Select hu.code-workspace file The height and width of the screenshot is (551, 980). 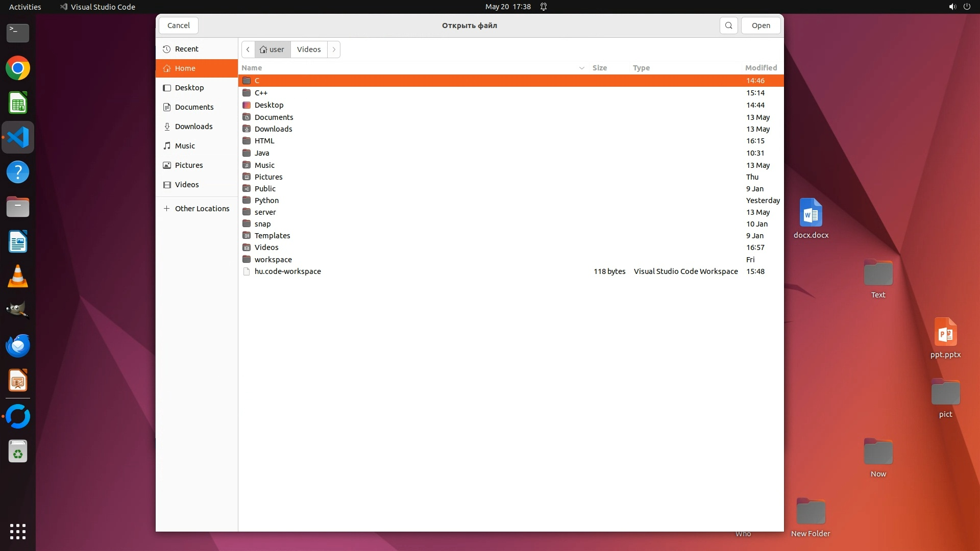pyautogui.click(x=287, y=271)
